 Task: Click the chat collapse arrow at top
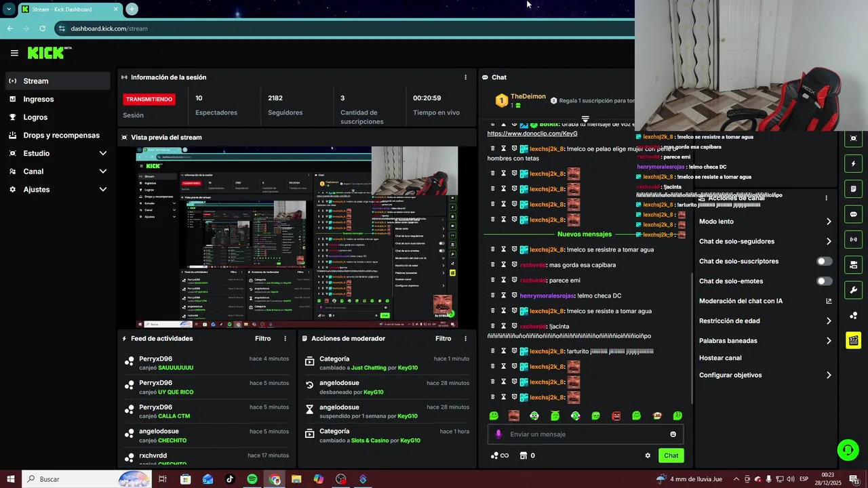click(x=585, y=119)
